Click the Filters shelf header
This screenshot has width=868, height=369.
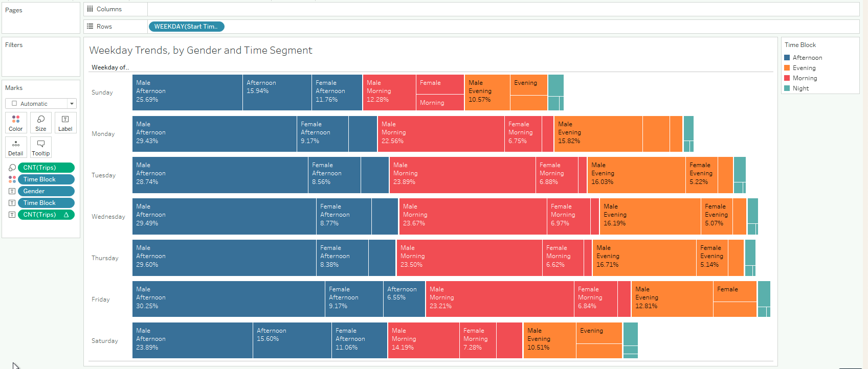coord(14,45)
